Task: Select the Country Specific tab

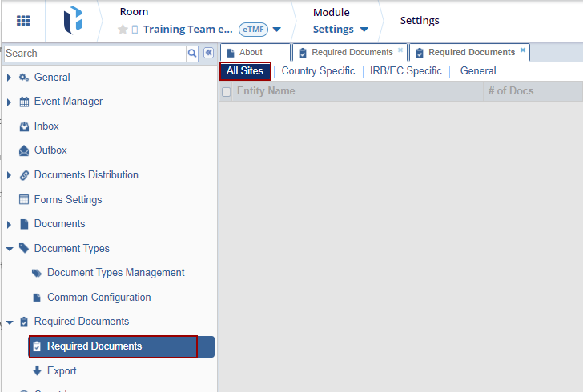Action: pyautogui.click(x=318, y=71)
